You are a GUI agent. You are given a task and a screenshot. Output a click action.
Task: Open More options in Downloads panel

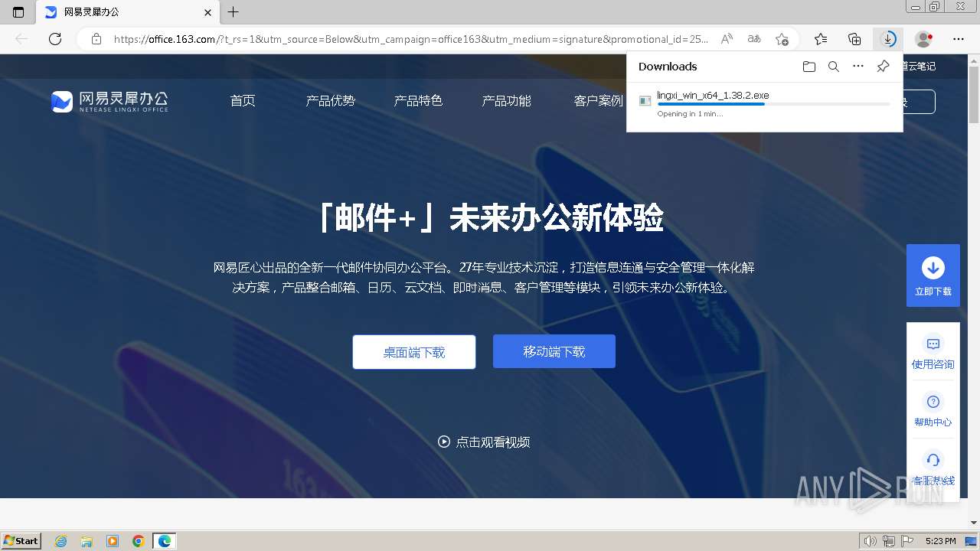click(x=858, y=67)
